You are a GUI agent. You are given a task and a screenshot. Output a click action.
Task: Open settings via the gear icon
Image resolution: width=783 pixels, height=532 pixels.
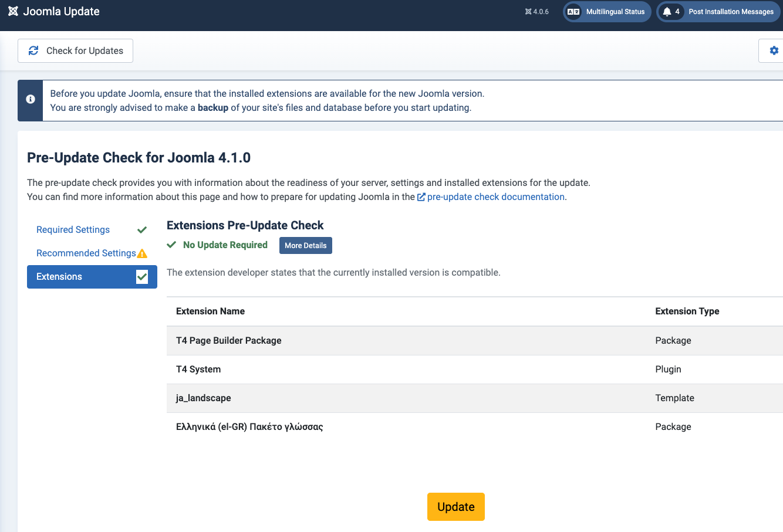[774, 51]
